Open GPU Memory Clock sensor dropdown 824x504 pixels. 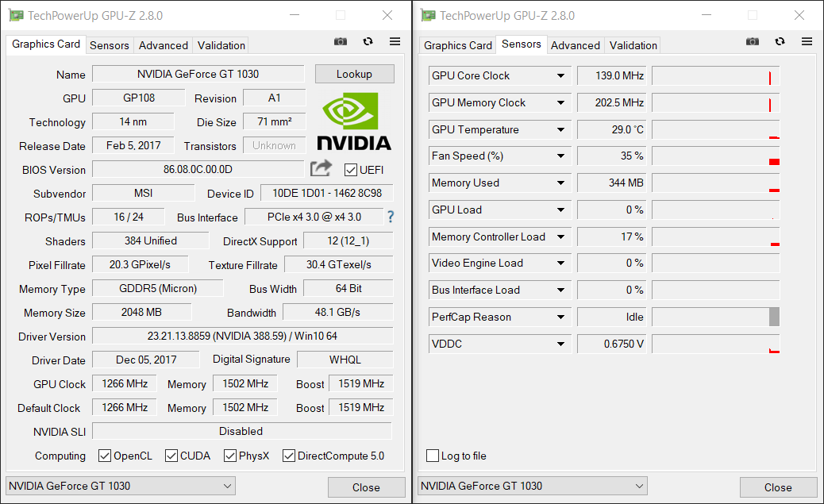tap(560, 102)
